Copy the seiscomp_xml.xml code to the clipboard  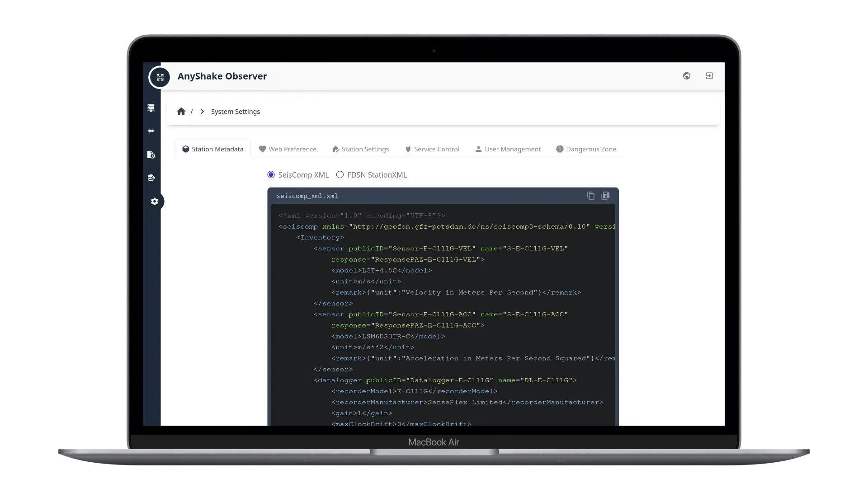590,196
